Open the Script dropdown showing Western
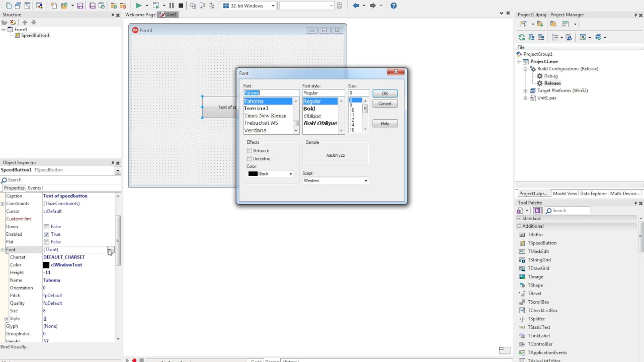644x362 pixels. click(x=365, y=181)
